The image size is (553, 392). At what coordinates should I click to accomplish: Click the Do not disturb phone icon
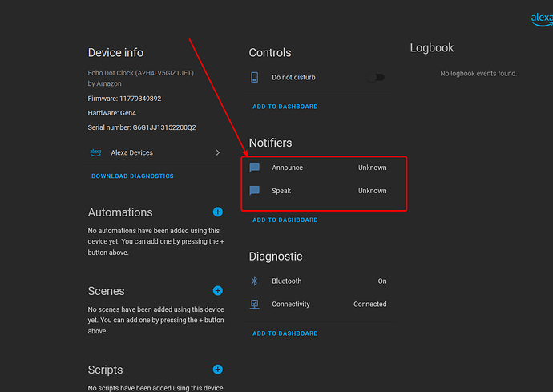tap(254, 77)
